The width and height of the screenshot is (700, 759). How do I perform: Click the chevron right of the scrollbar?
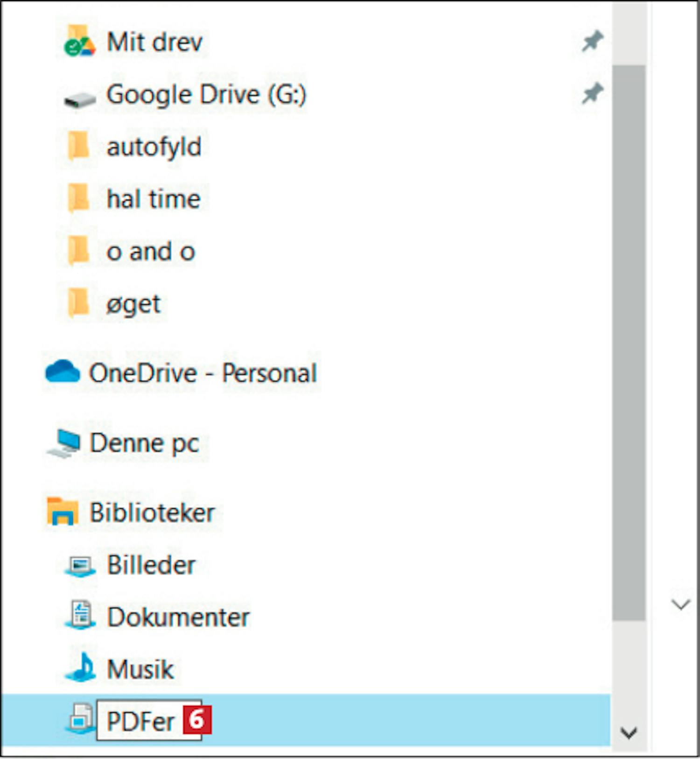pyautogui.click(x=680, y=605)
